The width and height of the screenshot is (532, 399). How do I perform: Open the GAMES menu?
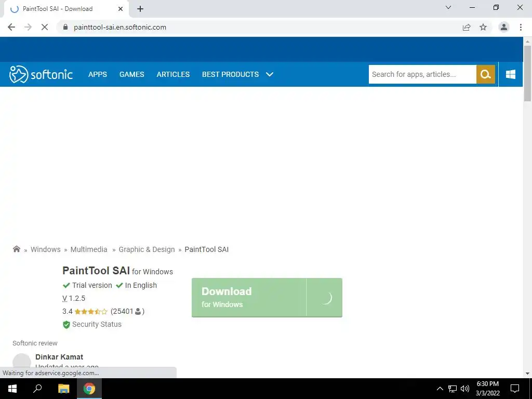pos(131,74)
